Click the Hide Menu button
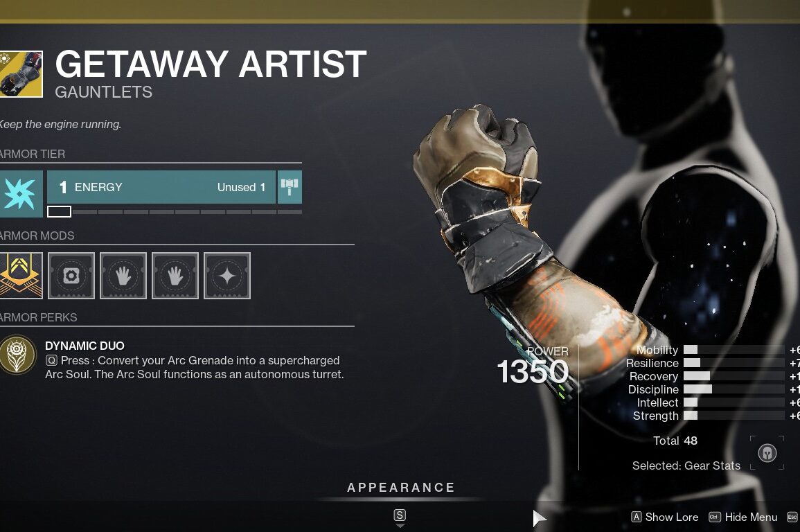This screenshot has width=800, height=532. [743, 517]
